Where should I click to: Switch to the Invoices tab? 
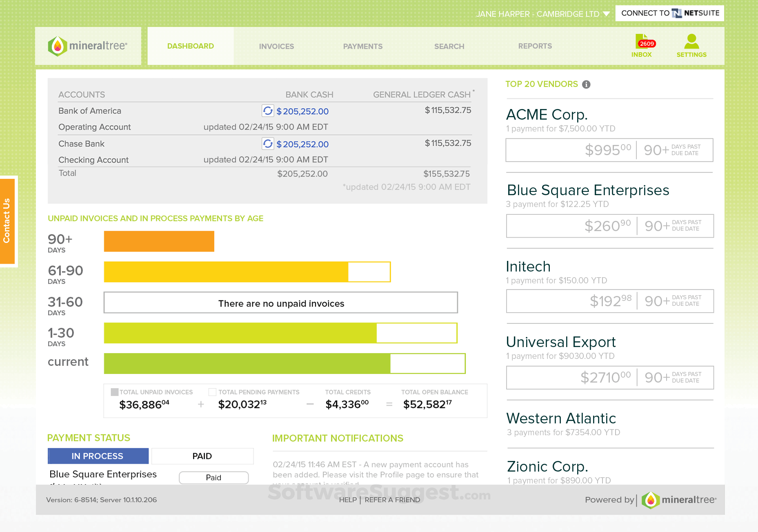tap(276, 46)
